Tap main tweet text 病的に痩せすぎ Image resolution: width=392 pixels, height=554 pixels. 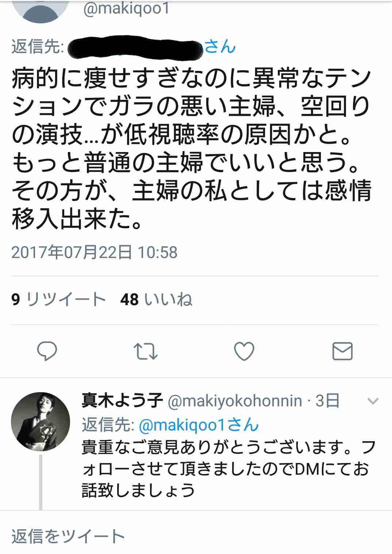tap(192, 148)
